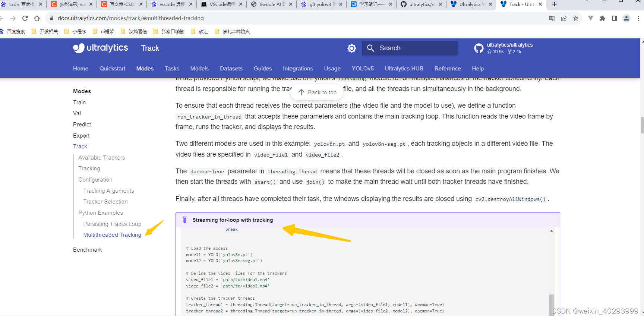The height and width of the screenshot is (318, 644).
Task: Open the 小程序 bookmark folder
Action: coord(75,32)
